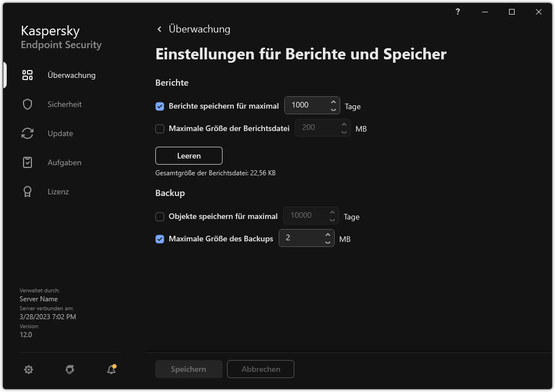
Task: Open help using the question mark
Action: click(x=457, y=12)
